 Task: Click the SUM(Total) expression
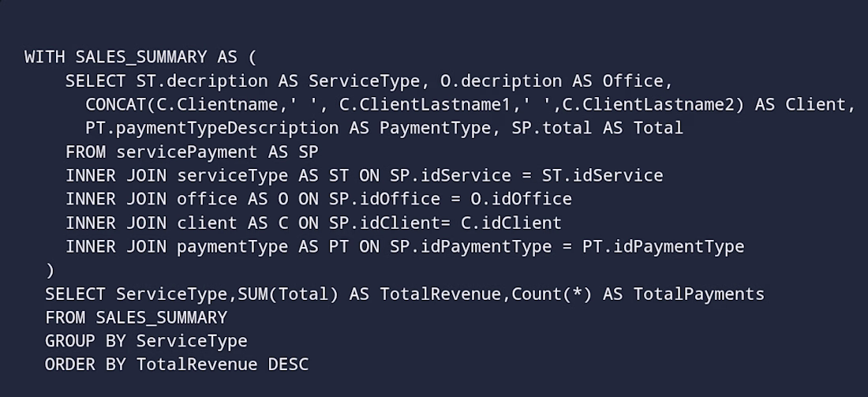[x=289, y=294]
